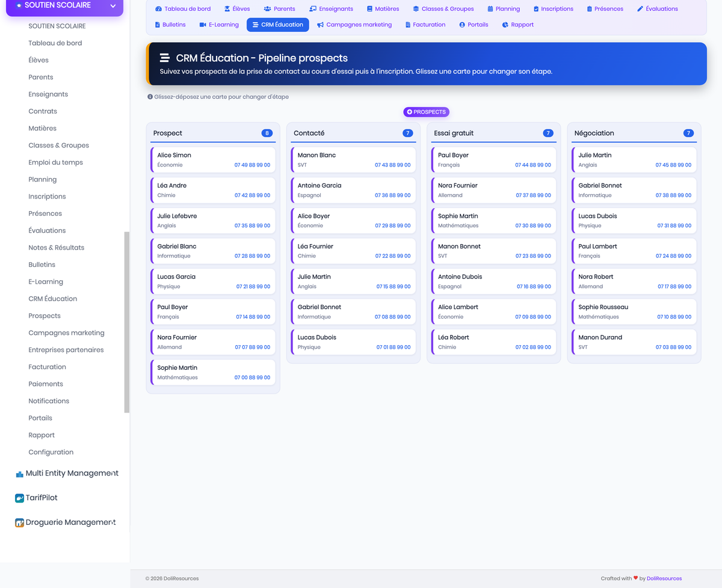The image size is (722, 588).
Task: Select the Léa Robert Chimie card
Action: coord(493,342)
